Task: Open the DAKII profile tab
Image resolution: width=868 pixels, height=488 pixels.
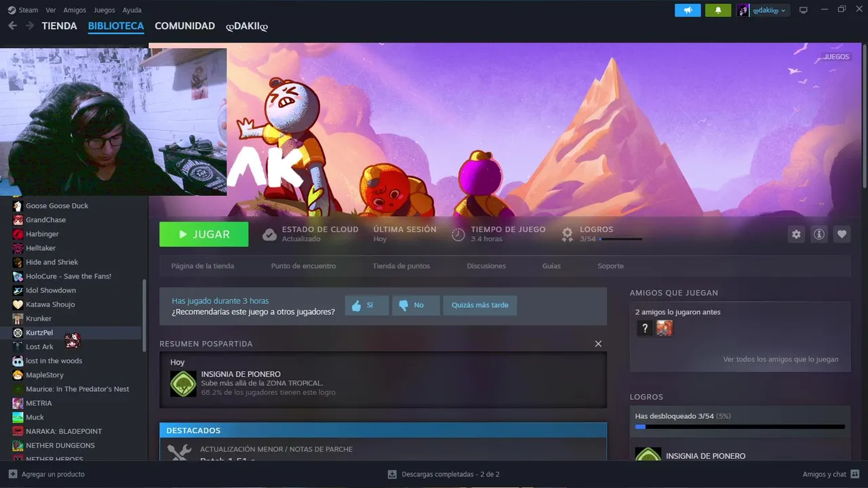Action: [x=247, y=26]
